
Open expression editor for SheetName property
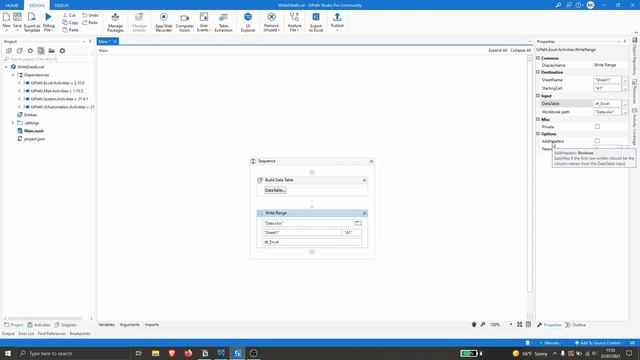point(624,80)
